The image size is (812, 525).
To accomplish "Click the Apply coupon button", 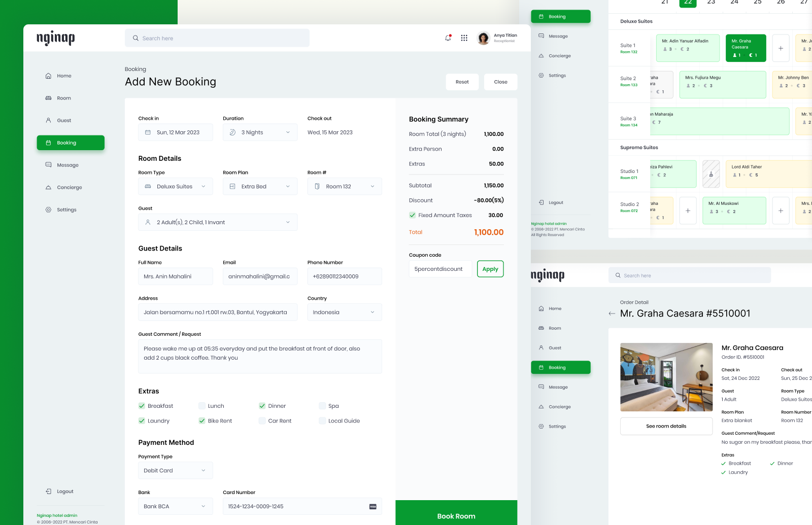I will [x=490, y=269].
